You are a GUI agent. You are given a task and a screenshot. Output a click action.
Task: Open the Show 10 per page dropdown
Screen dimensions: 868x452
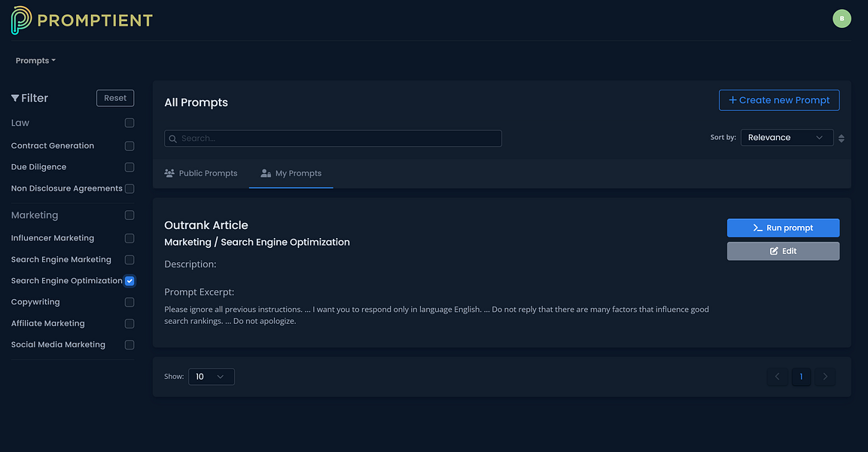coord(211,377)
